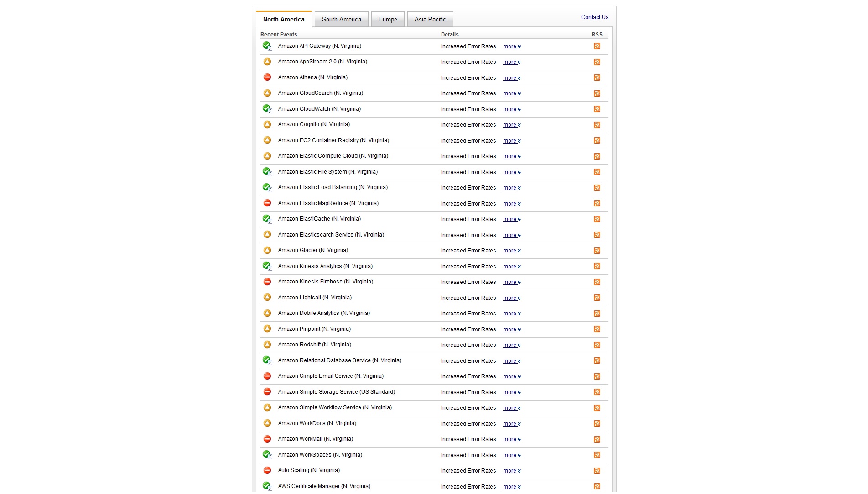Open the Amazon CloudWatch RSS feed icon
This screenshot has height=494, width=868.
[x=597, y=109]
